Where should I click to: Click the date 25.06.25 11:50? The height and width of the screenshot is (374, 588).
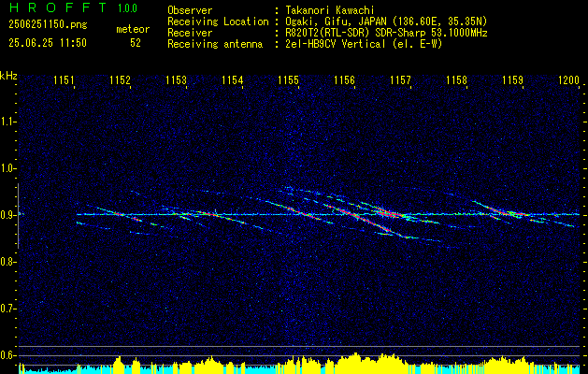tap(48, 43)
